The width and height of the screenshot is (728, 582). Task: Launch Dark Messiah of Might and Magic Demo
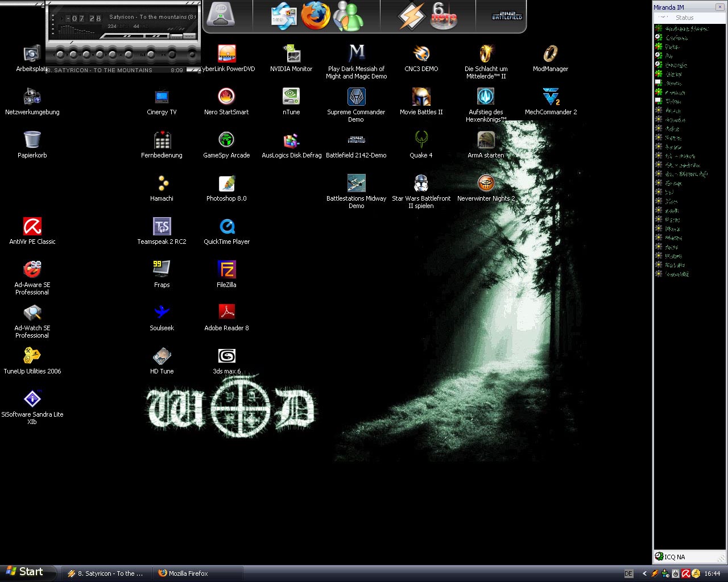tap(356, 61)
